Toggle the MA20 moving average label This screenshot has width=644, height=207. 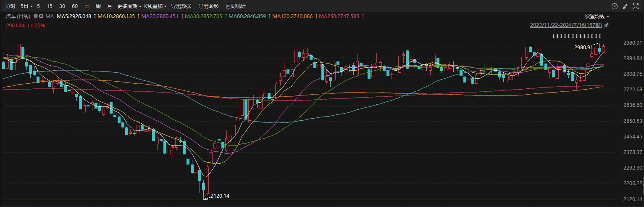pyautogui.click(x=160, y=16)
